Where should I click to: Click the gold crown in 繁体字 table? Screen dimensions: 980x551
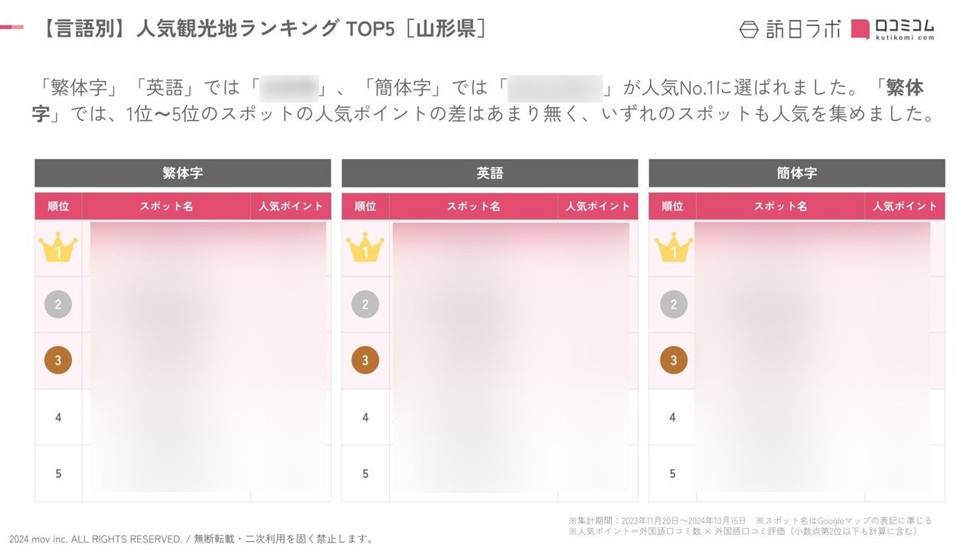click(x=58, y=248)
